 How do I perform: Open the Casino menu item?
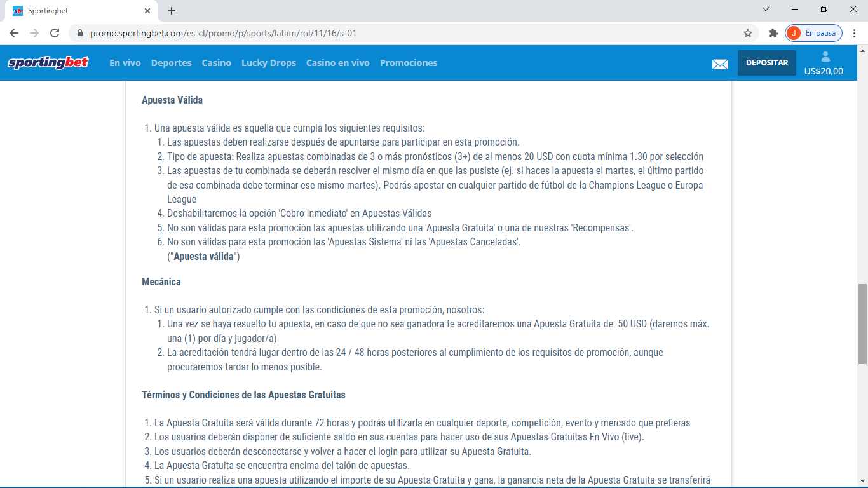click(217, 63)
